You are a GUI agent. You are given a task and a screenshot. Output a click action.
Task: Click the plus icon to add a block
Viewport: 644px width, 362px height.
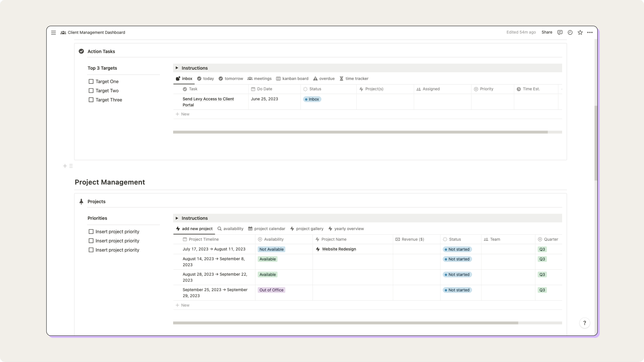(65, 166)
